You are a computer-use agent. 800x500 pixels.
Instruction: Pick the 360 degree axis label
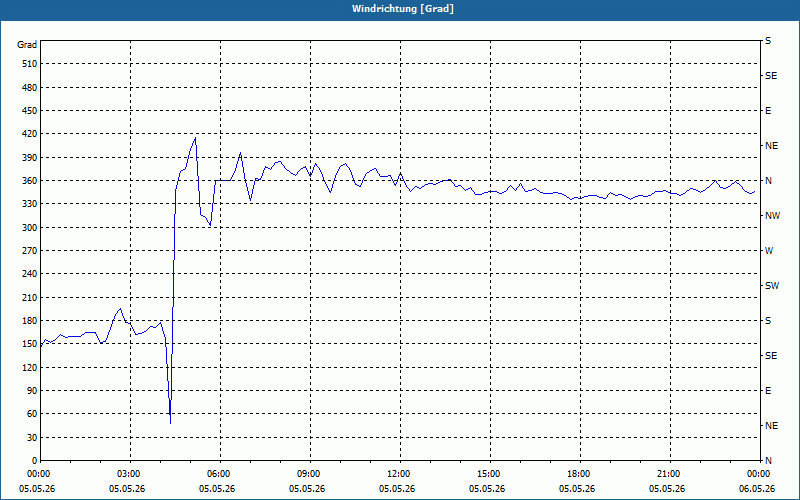tap(30, 181)
